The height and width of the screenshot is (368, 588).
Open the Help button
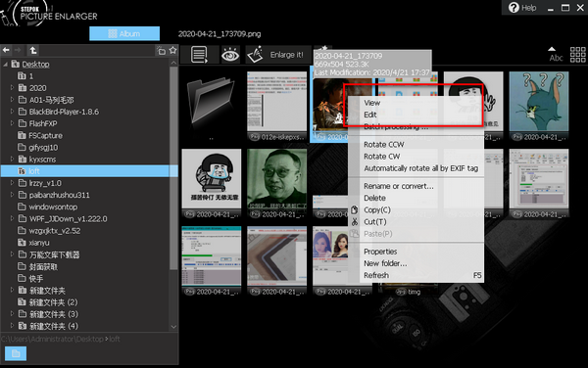(522, 8)
